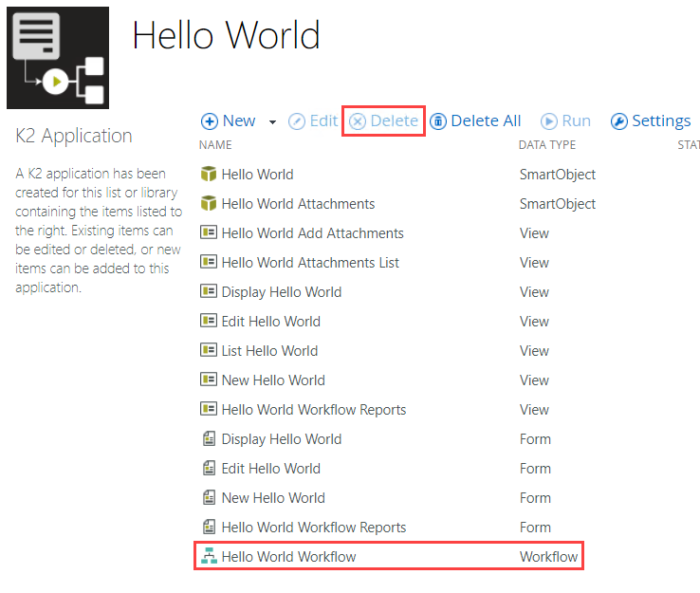The image size is (700, 593).
Task: Select the Display Hello World view item
Action: [x=281, y=292]
